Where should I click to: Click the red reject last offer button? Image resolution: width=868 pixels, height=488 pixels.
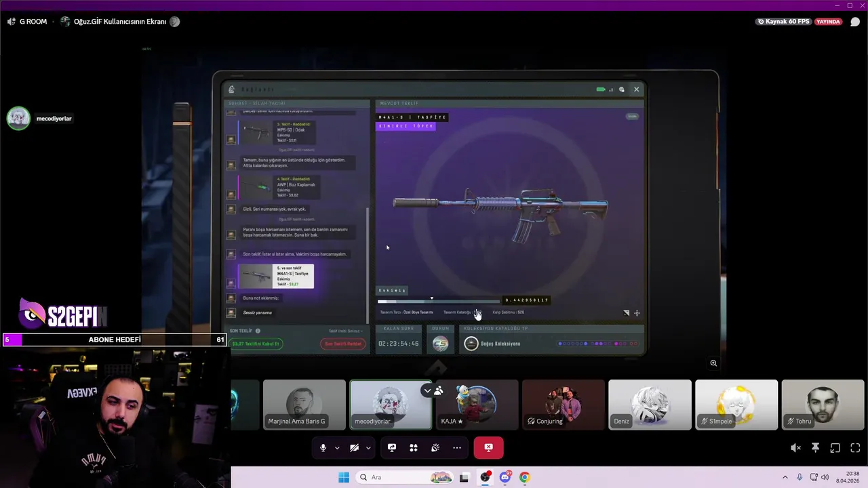pos(343,344)
